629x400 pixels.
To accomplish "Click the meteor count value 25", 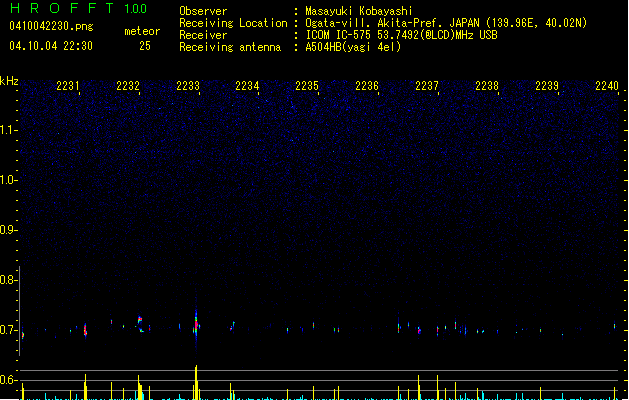I will [x=145, y=46].
